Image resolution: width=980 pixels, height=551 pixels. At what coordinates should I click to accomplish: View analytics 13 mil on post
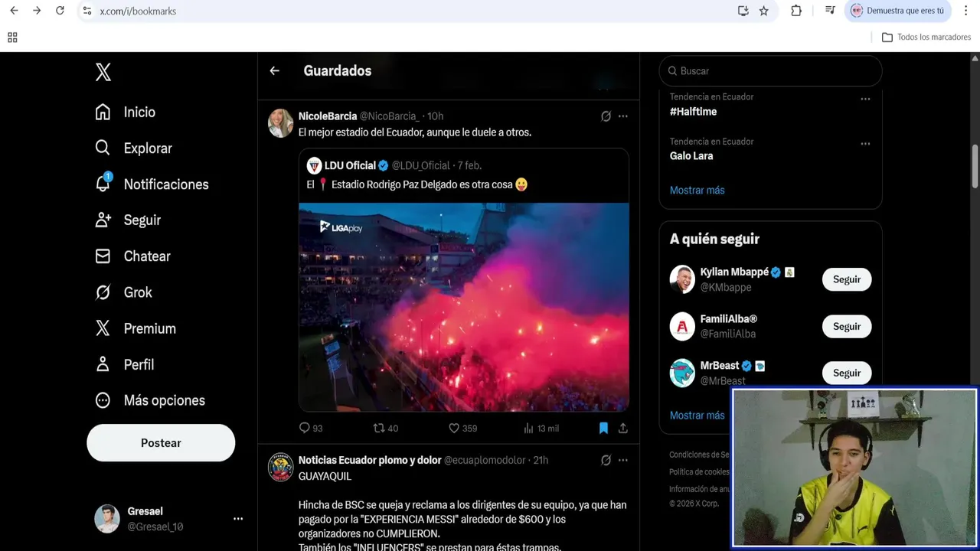tap(541, 428)
